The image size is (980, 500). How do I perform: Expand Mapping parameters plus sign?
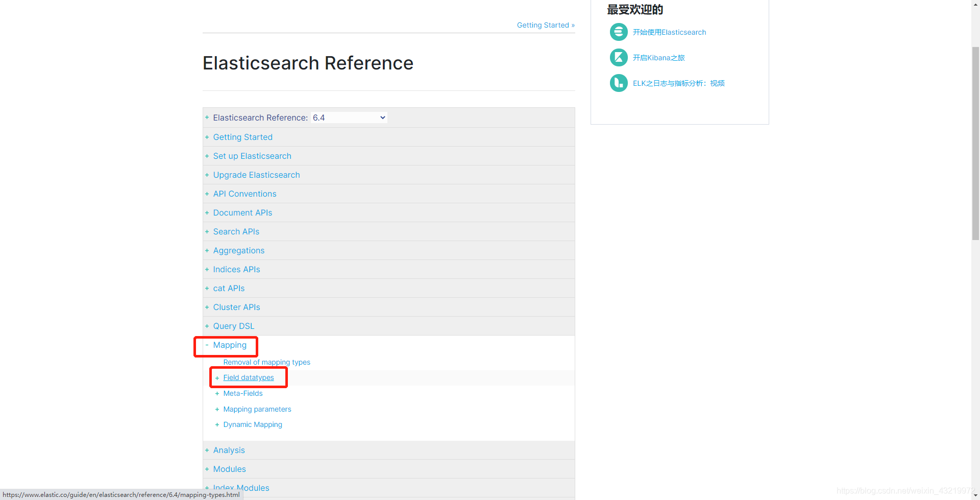217,409
